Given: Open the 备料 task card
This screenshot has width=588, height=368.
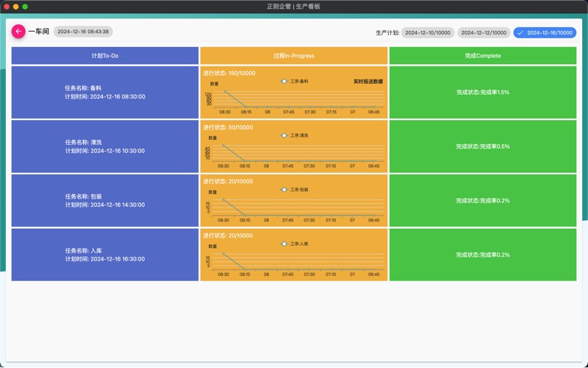Looking at the screenshot, I should pyautogui.click(x=105, y=92).
